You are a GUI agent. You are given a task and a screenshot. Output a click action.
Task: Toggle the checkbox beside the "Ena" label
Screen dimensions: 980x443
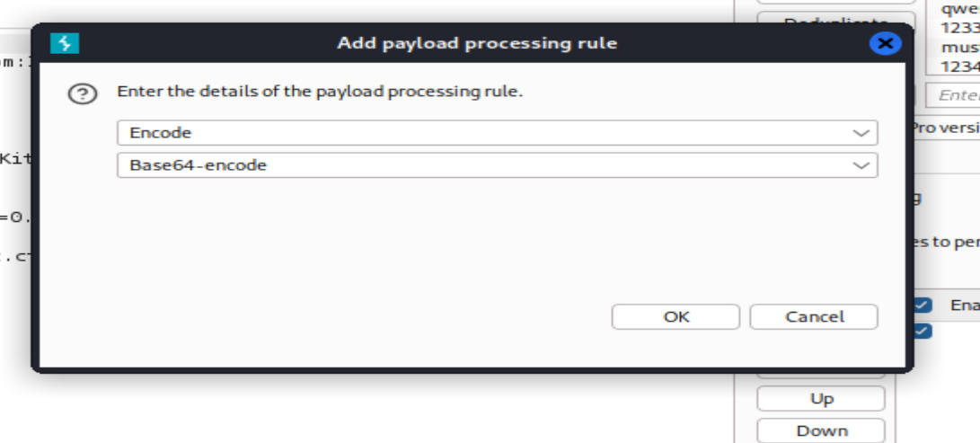(923, 306)
